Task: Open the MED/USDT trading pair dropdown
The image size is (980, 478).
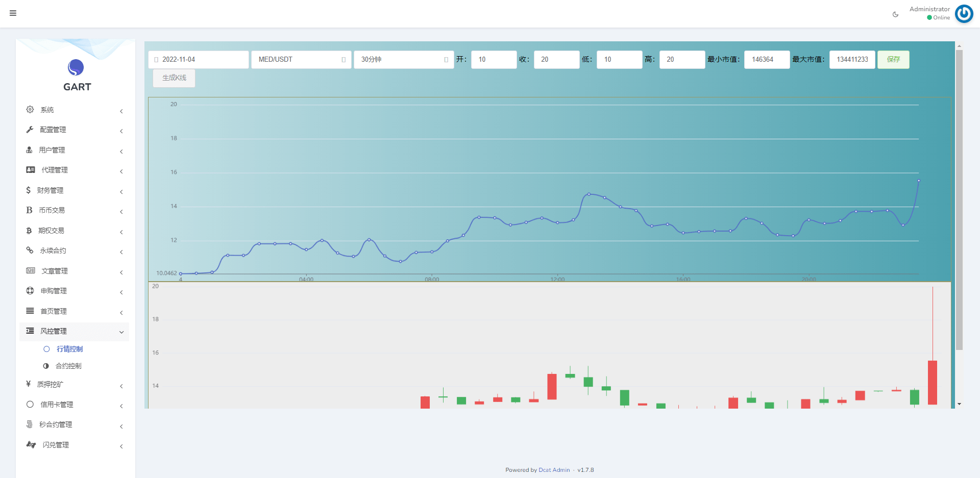Action: click(x=301, y=60)
